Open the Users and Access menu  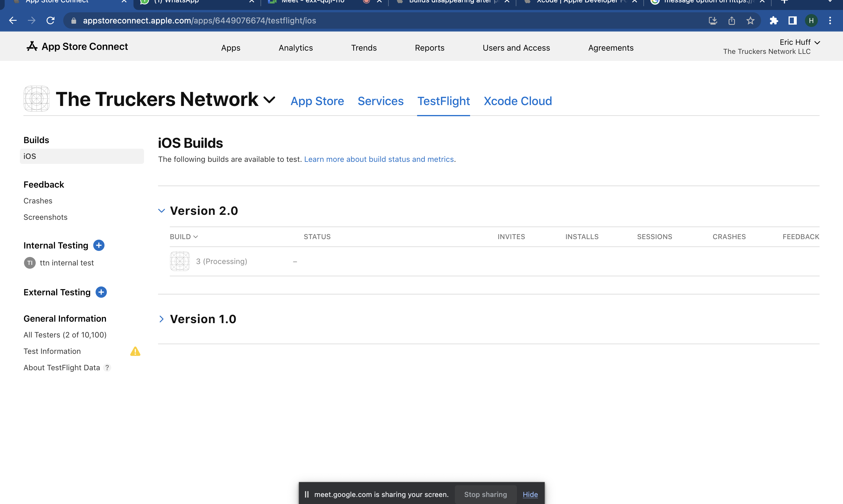click(516, 48)
